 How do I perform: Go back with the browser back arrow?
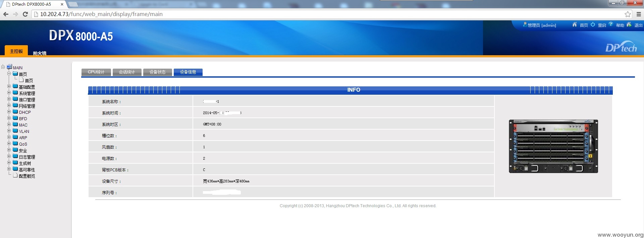pos(6,14)
